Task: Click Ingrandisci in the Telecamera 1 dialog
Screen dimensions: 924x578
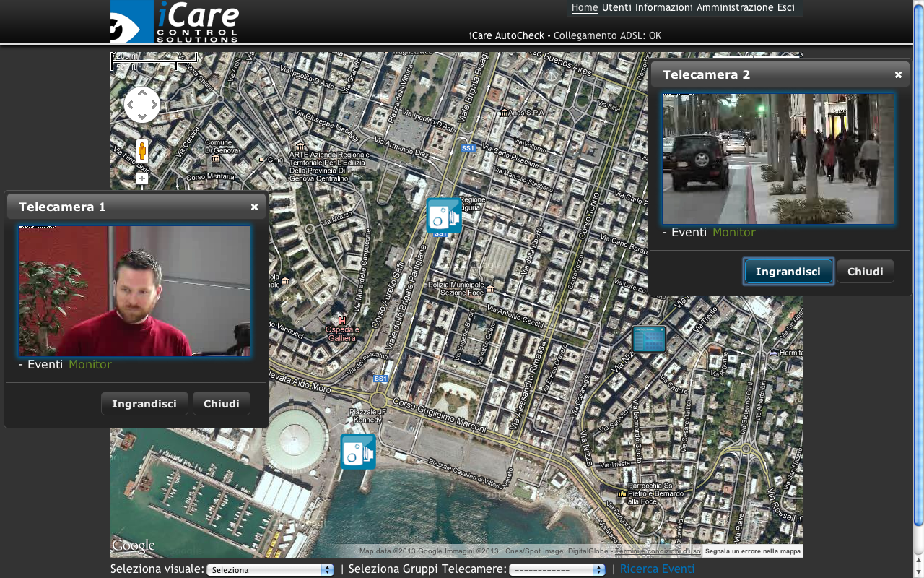Action: (144, 404)
